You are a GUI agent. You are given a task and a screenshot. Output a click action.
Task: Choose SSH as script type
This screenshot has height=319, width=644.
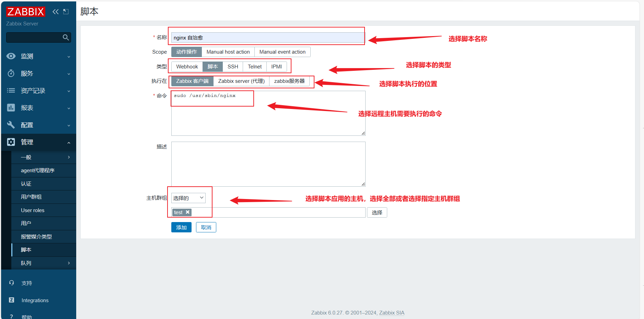tap(233, 67)
